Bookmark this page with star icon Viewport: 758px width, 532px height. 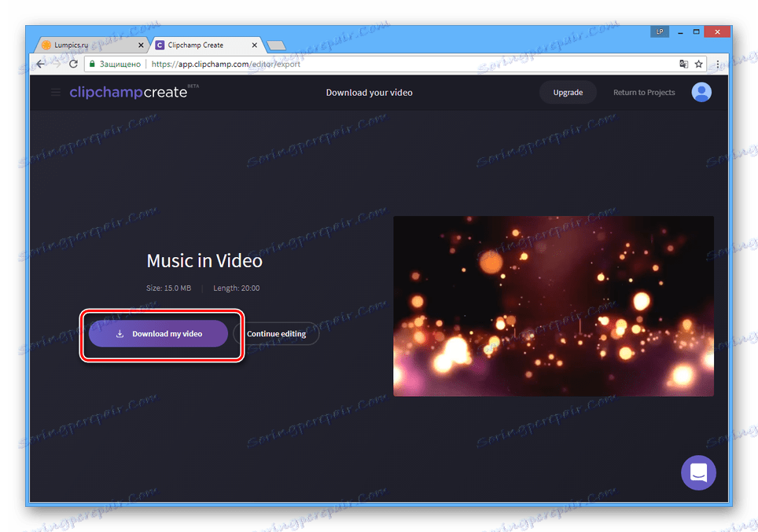click(x=698, y=64)
